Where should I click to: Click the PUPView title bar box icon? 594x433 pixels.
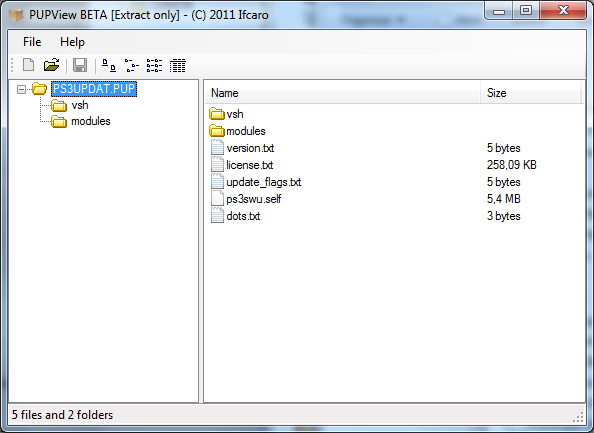click(x=16, y=15)
